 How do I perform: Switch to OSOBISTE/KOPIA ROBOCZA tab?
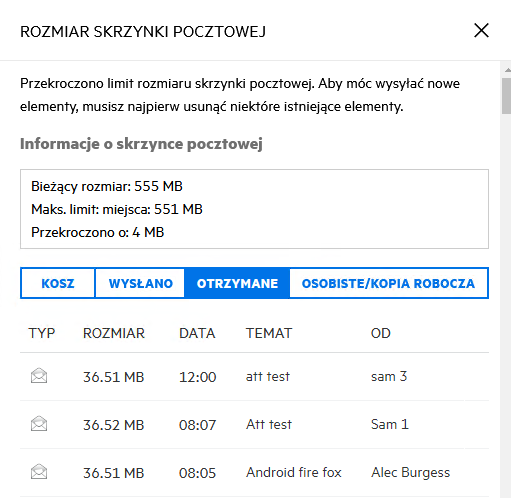(388, 283)
